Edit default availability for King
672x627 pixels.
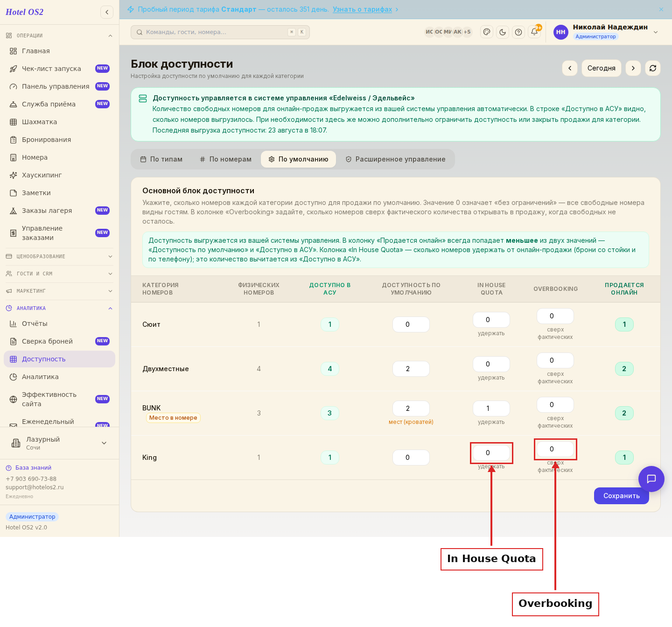click(411, 458)
